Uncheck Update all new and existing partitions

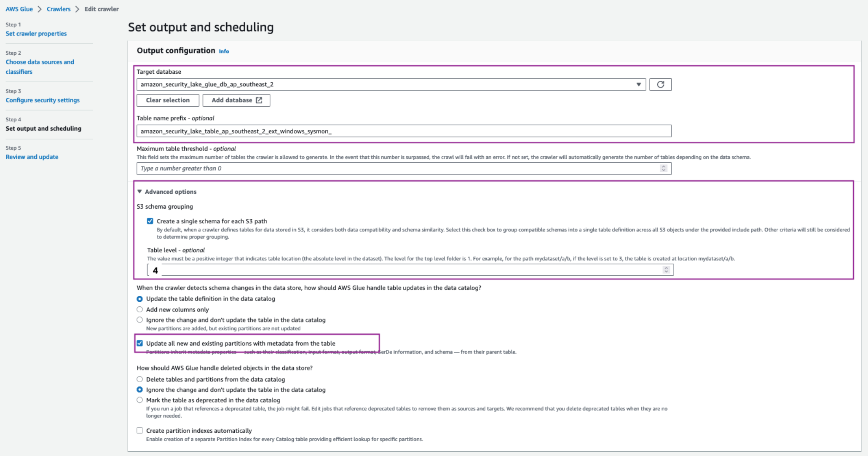pyautogui.click(x=139, y=343)
